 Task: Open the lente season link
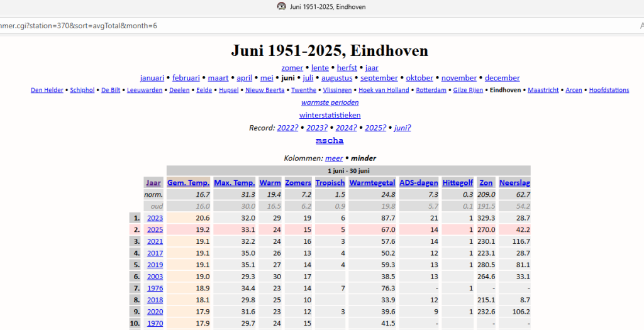(320, 68)
